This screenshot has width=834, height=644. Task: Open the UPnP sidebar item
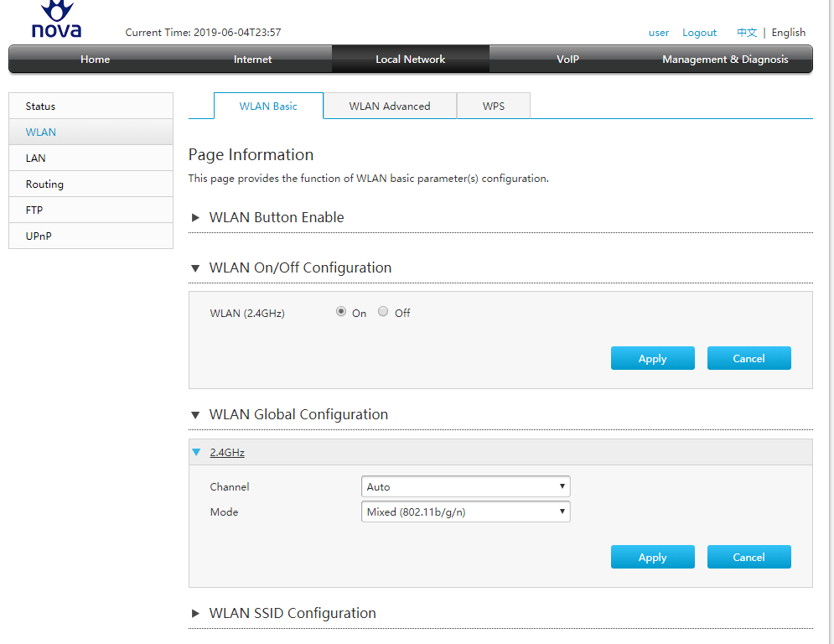(91, 236)
